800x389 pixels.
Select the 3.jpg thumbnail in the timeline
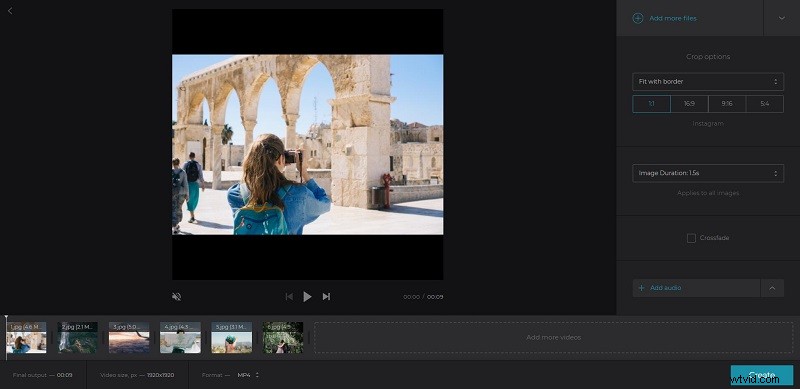(x=129, y=337)
